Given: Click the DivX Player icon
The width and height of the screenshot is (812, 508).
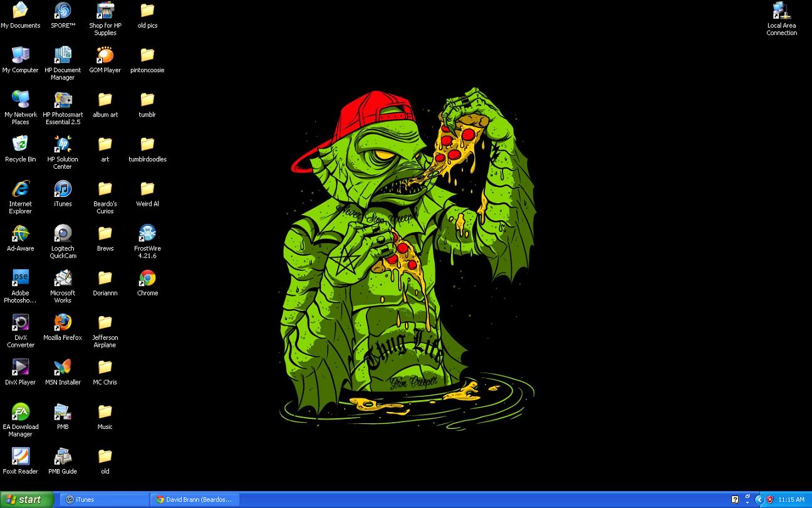Looking at the screenshot, I should coord(20,368).
